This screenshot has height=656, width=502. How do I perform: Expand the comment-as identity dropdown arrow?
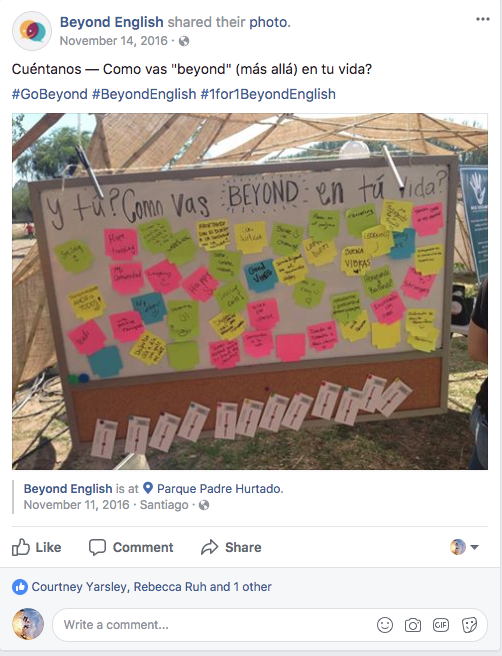click(474, 547)
